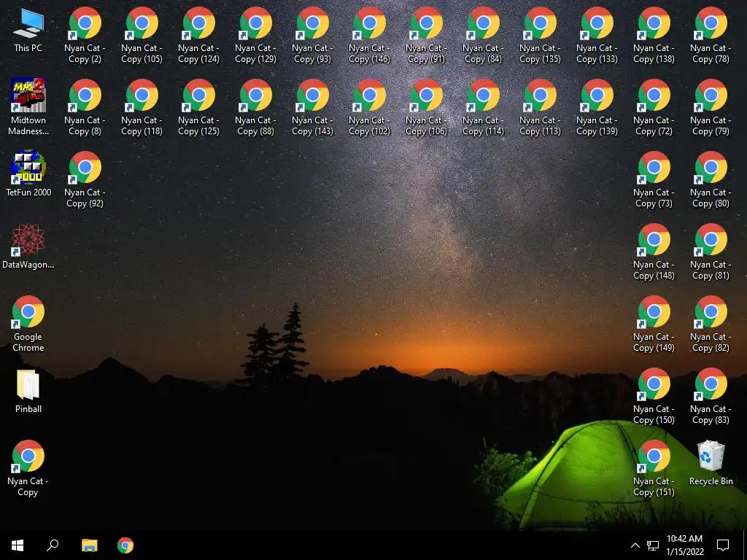Screen dimensions: 747x560
Task: Select Nyan Cat - Copy (129) shortcut
Action: 256,35
